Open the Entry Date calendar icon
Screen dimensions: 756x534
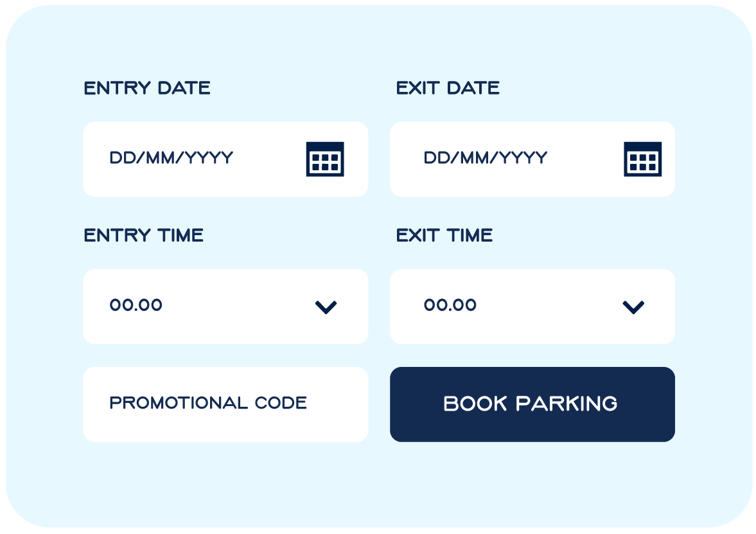coord(325,159)
